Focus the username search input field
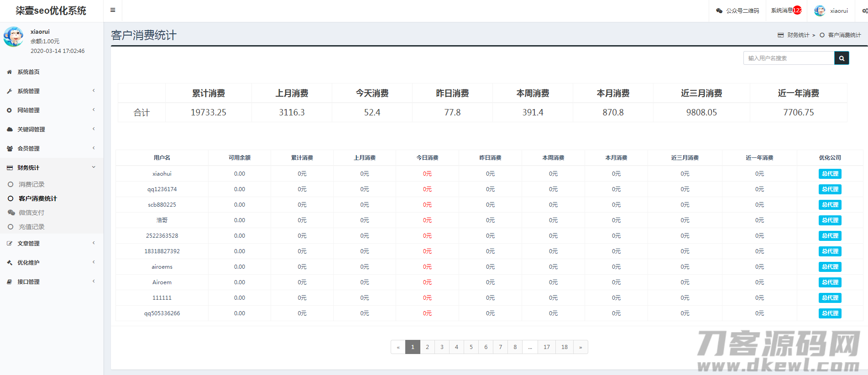 (x=789, y=58)
